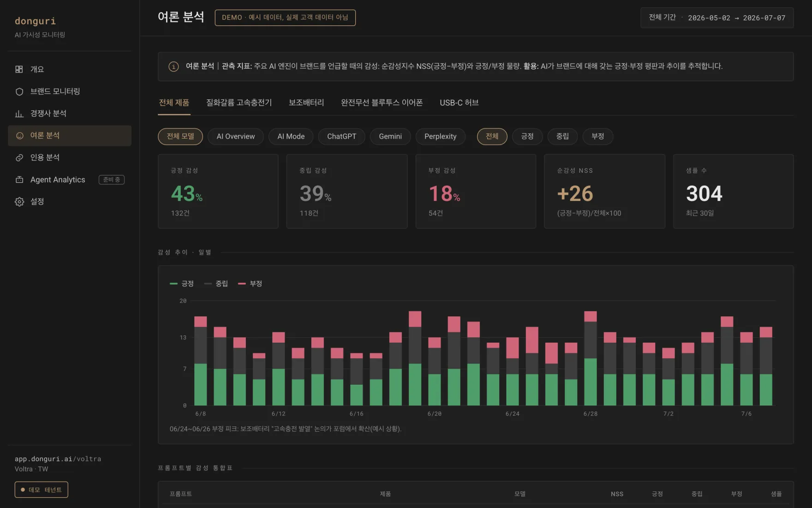Sort table by 샘플 column header
Image resolution: width=812 pixels, height=508 pixels.
[x=776, y=494]
